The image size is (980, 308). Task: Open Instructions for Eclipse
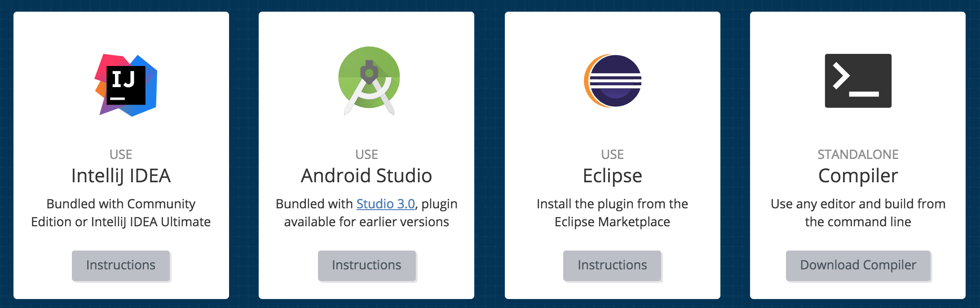tap(612, 265)
